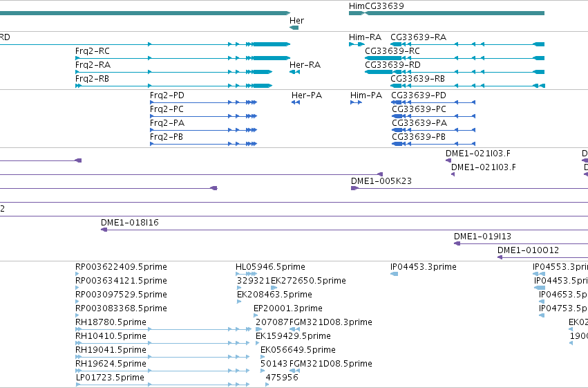This screenshot has width=588, height=388.
Task: Select the RP003622409.5prime EST label
Action: 121,267
